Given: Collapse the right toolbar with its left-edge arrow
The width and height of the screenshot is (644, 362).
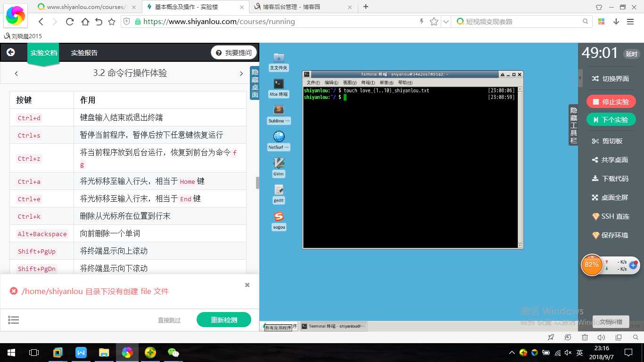Looking at the screenshot, I should coord(580,78).
